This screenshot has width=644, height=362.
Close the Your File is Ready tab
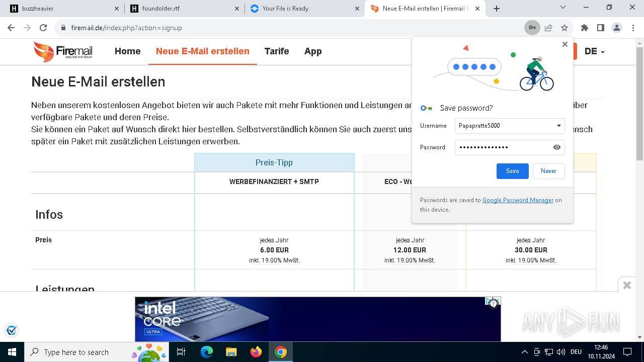pos(357,9)
